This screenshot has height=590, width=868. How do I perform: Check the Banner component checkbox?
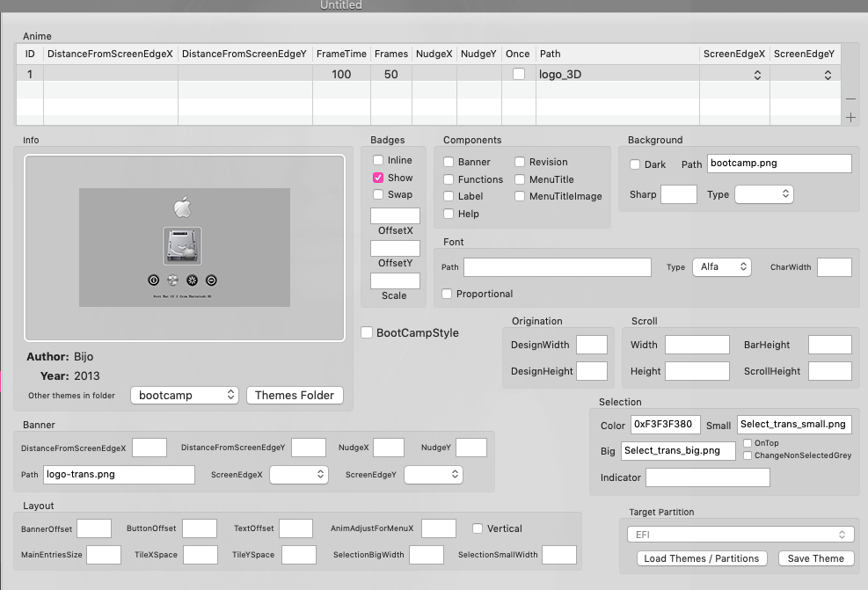(x=449, y=162)
